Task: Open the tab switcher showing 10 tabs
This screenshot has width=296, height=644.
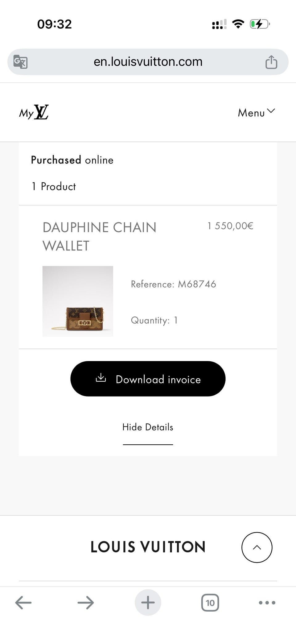Action: (210, 603)
